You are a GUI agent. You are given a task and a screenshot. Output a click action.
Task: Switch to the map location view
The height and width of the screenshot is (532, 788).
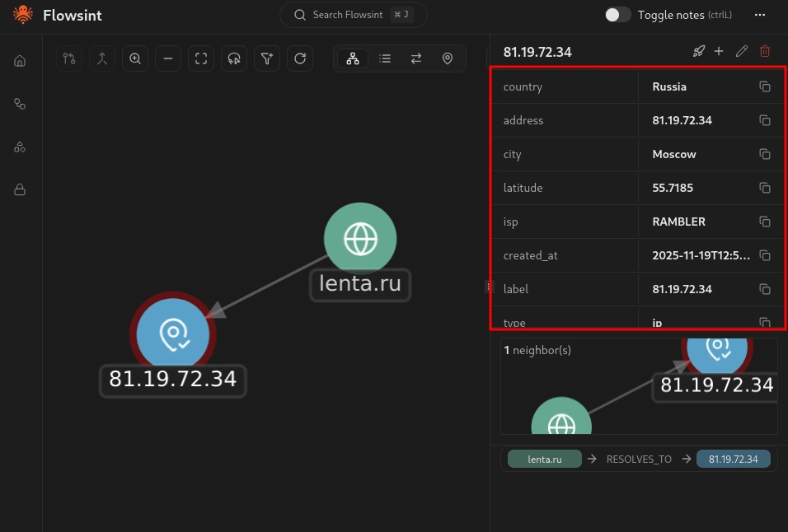448,58
